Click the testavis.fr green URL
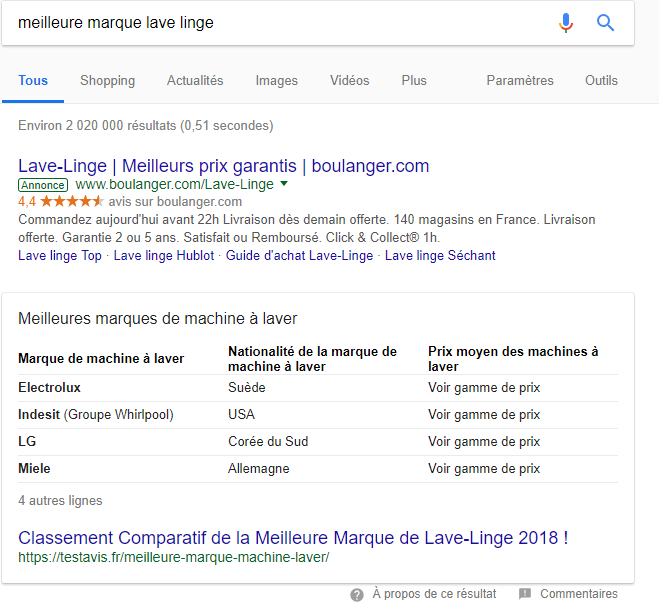Viewport: 659px width, 607px height. [174, 557]
